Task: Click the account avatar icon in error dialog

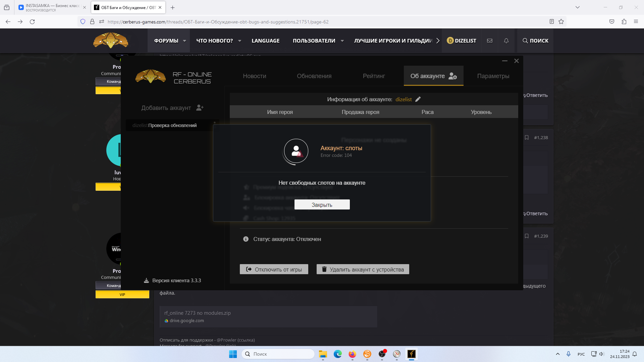Action: point(296,151)
